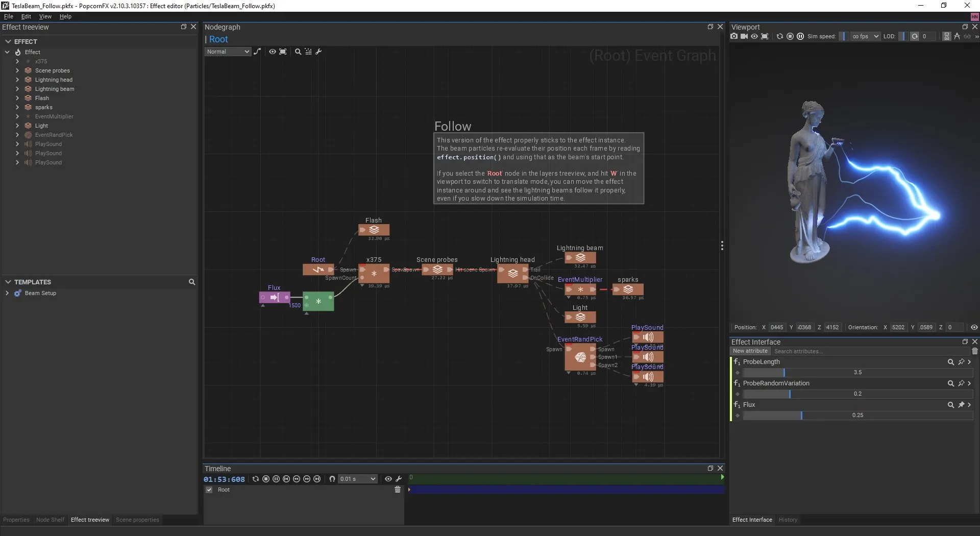Click the Viewport frame-all icon
Viewport: 980px width, 536px height.
click(765, 36)
